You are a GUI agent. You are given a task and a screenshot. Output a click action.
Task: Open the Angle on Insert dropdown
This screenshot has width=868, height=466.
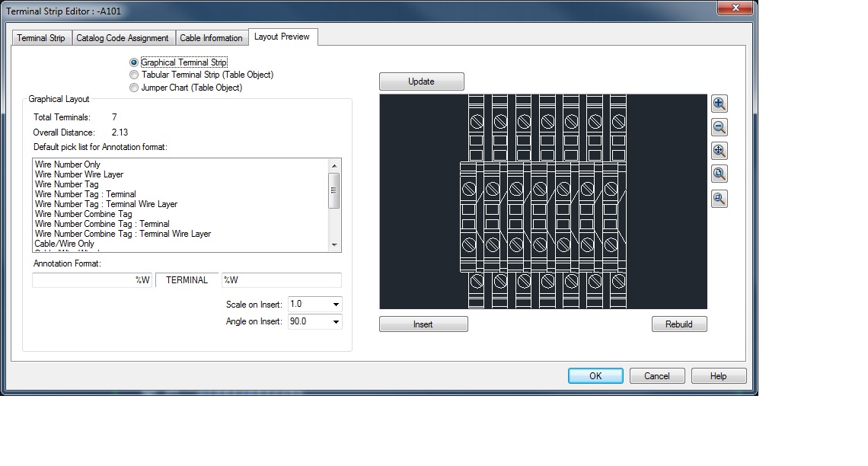(336, 321)
